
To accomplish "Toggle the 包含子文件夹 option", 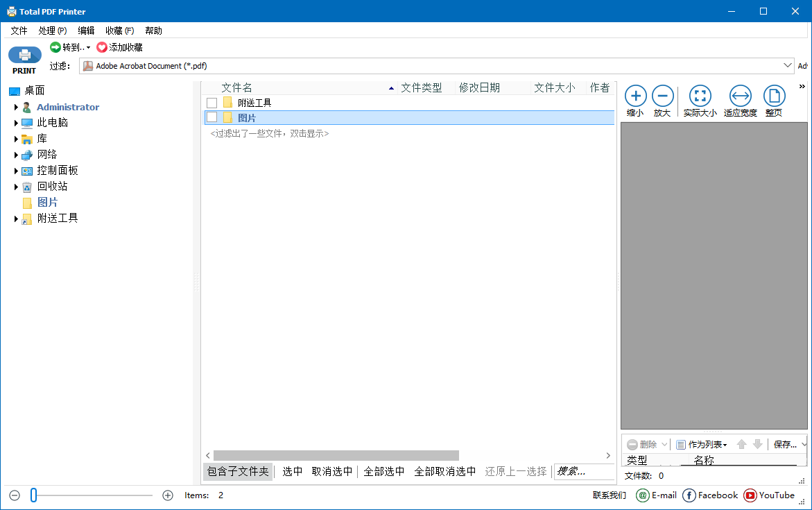I will (x=238, y=470).
